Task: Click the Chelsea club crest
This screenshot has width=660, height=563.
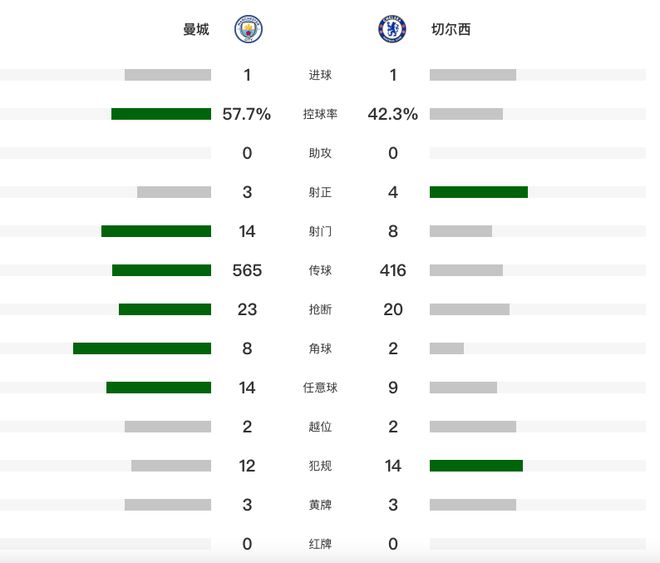Action: coord(392,29)
